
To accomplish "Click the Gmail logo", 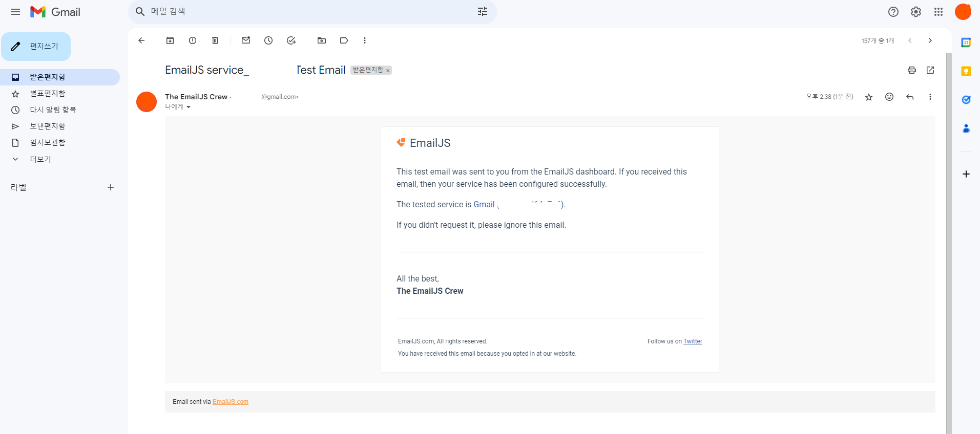I will point(55,12).
